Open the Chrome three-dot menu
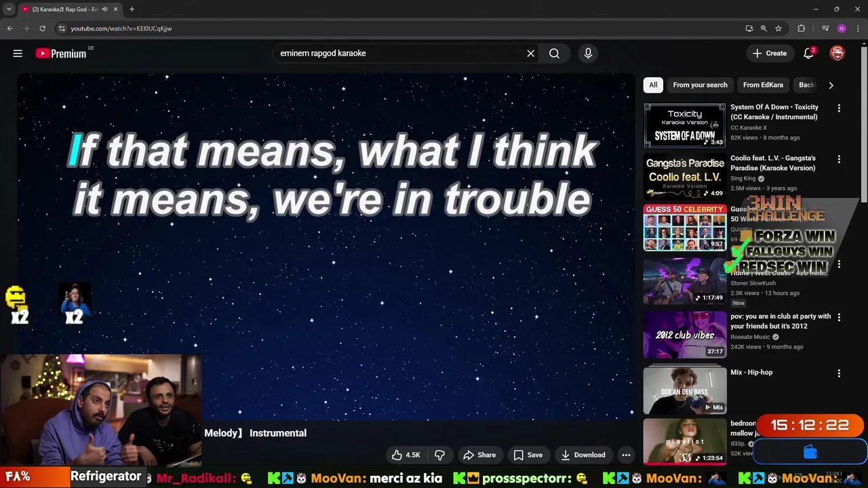This screenshot has height=488, width=868. pyautogui.click(x=858, y=28)
